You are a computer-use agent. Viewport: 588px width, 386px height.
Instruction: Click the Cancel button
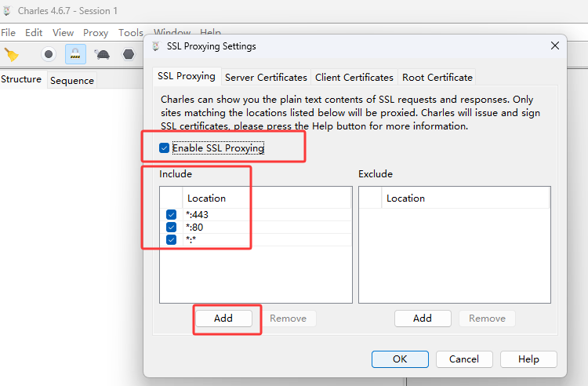point(464,359)
